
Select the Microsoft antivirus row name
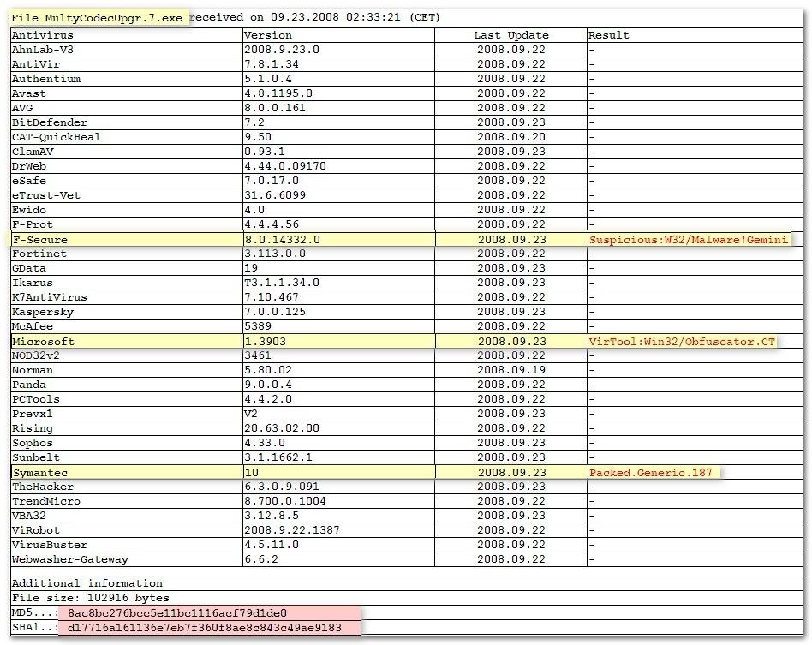click(43, 342)
